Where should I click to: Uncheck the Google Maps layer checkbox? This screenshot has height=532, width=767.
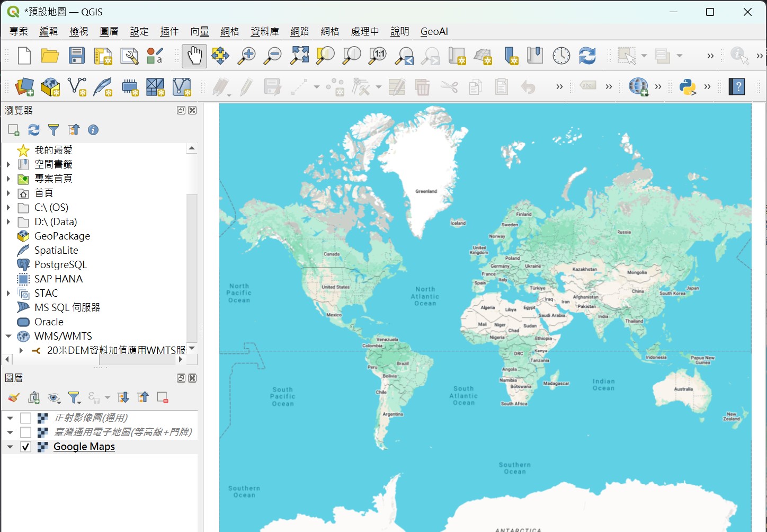25,447
